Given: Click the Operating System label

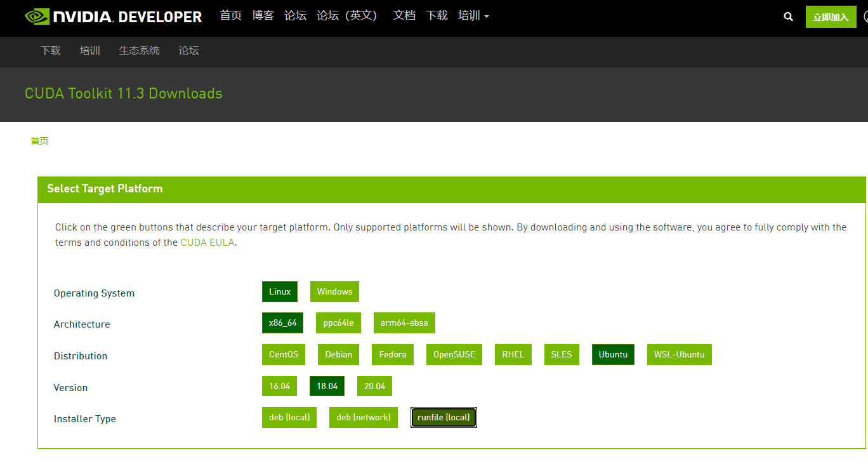Looking at the screenshot, I should 94,293.
